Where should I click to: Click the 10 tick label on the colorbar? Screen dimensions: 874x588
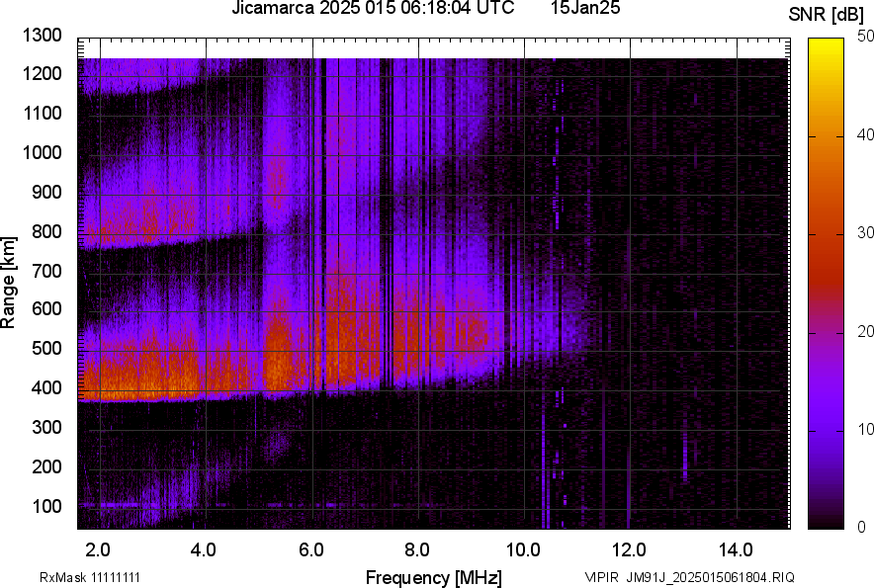click(866, 429)
